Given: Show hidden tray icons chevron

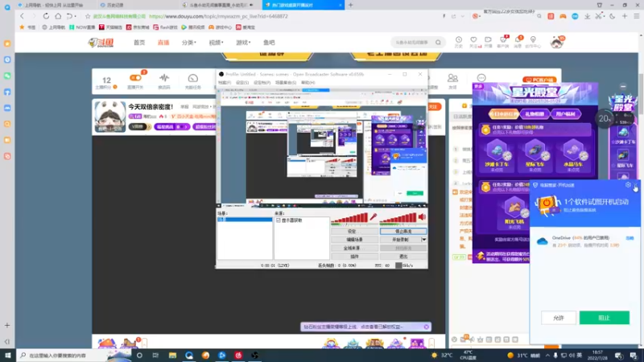Looking at the screenshot, I should [x=547, y=356].
